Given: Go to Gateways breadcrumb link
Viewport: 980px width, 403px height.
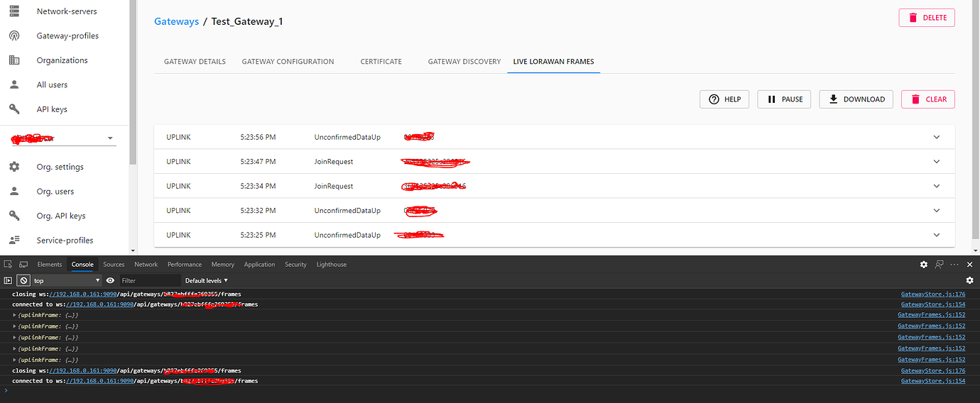Looking at the screenshot, I should 177,21.
